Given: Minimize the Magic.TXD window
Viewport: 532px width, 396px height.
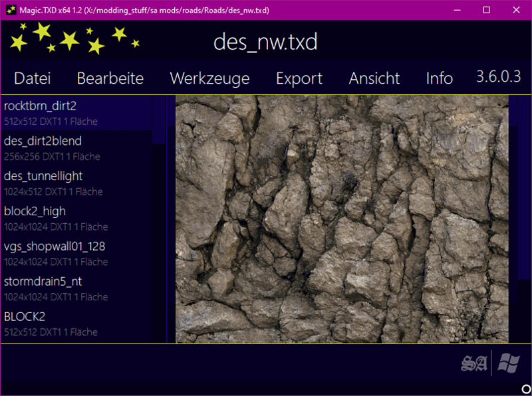Looking at the screenshot, I should coord(457,10).
